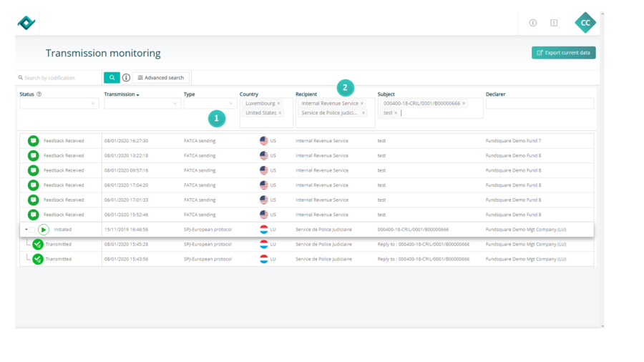Click the Declarer filter input field

540,104
